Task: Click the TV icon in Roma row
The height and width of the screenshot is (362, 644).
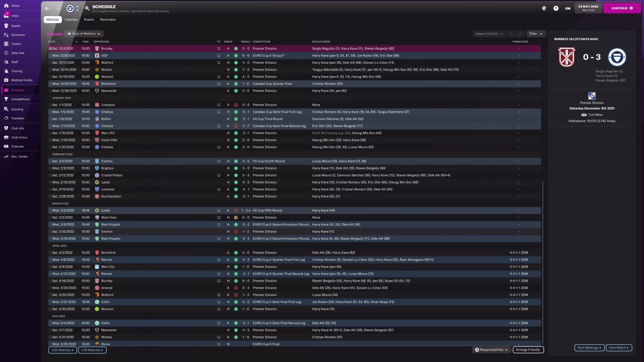Action: [x=219, y=344]
